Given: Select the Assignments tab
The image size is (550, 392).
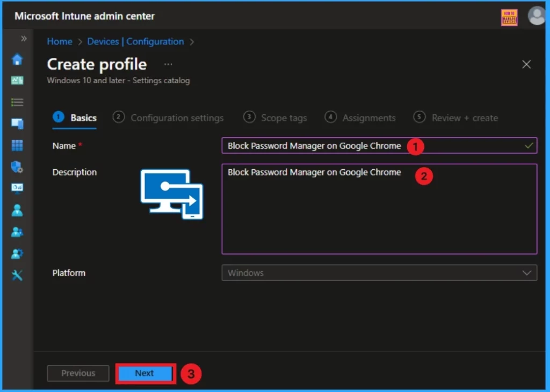Looking at the screenshot, I should coord(360,118).
